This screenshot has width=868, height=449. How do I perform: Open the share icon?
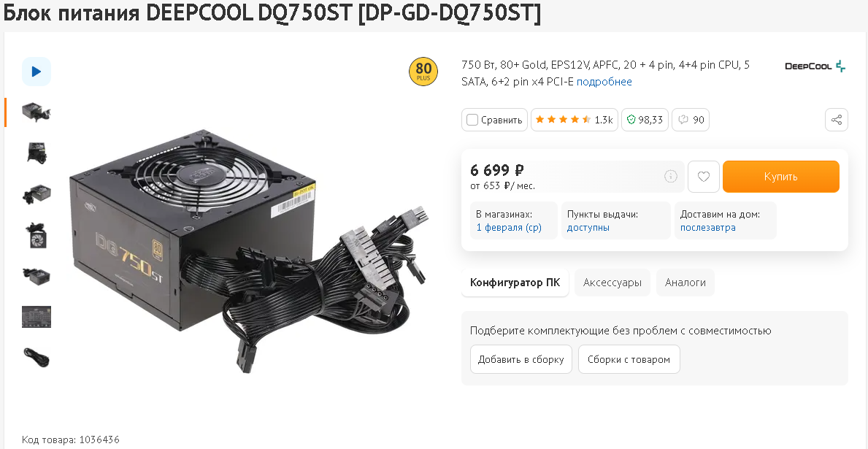pos(837,120)
